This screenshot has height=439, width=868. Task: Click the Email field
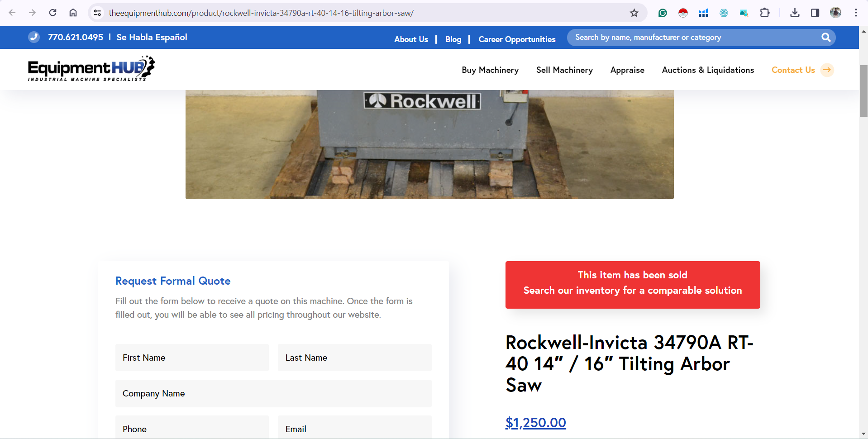click(x=354, y=427)
